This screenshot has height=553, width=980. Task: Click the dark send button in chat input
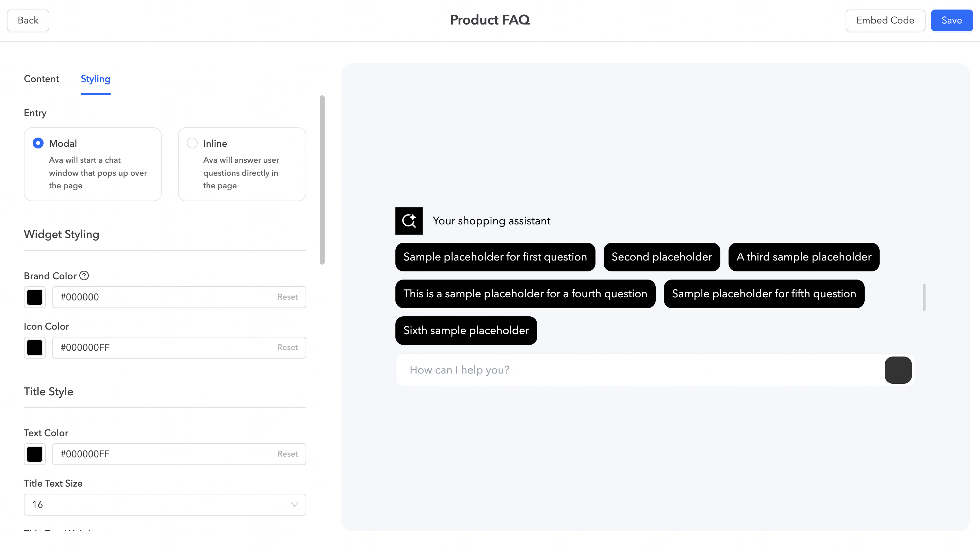(898, 370)
